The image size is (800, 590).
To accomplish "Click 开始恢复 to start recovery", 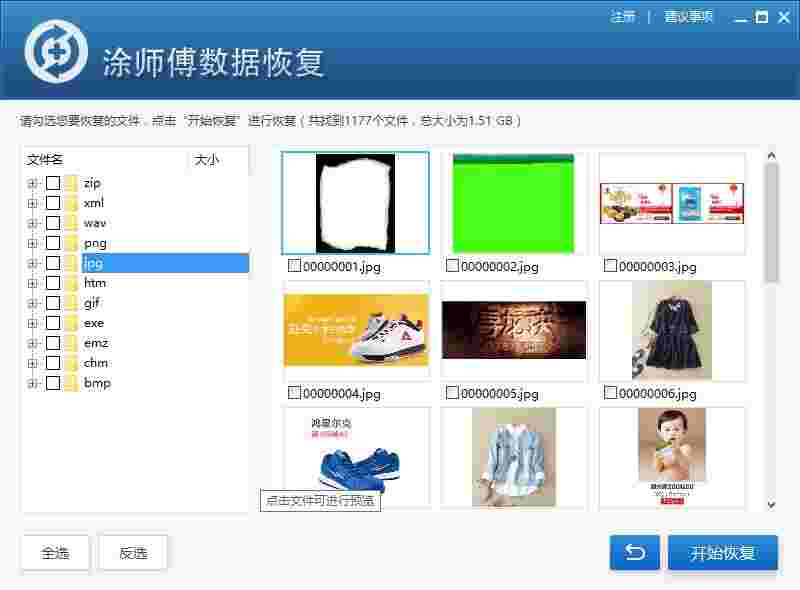I will tap(722, 552).
